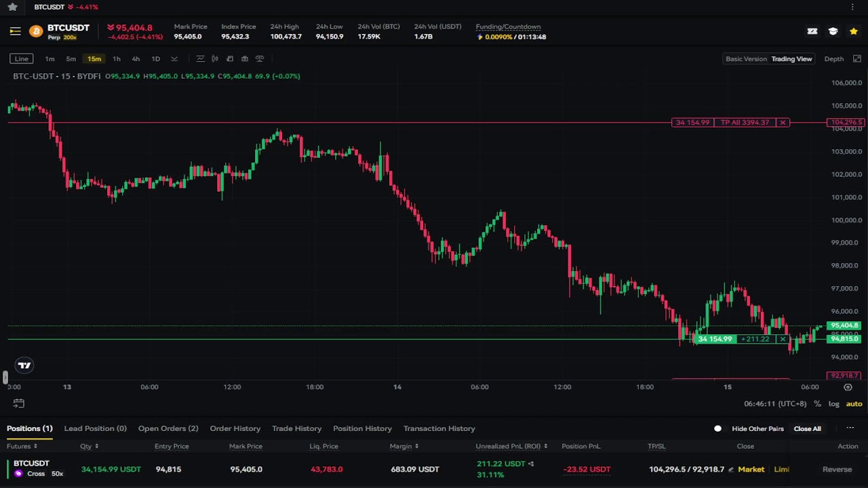
Task: Change the 200x leverage setting
Action: pos(70,38)
